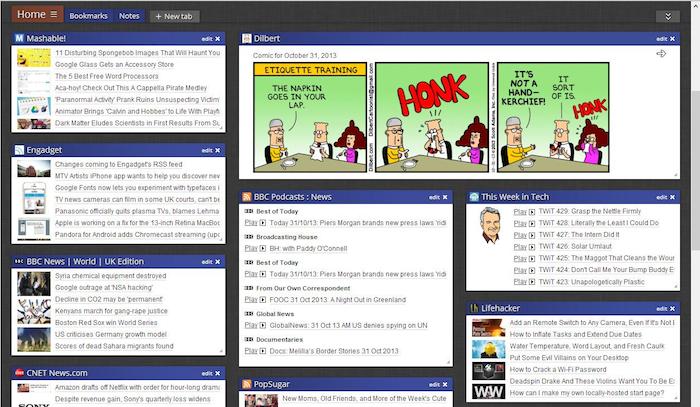Edit the Engadget widget
The height and width of the screenshot is (407, 700).
coord(207,150)
